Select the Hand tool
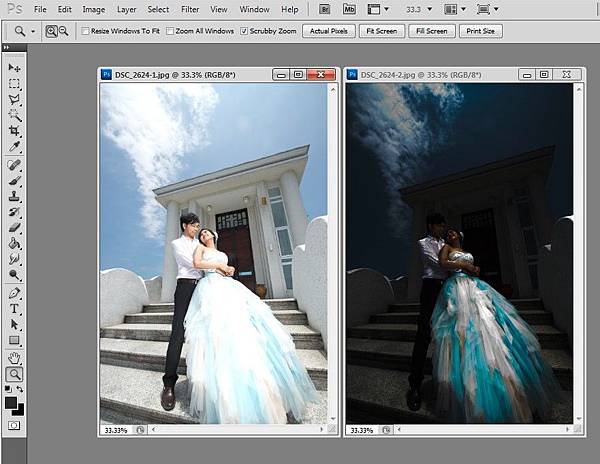The width and height of the screenshot is (600, 464). pos(15,357)
